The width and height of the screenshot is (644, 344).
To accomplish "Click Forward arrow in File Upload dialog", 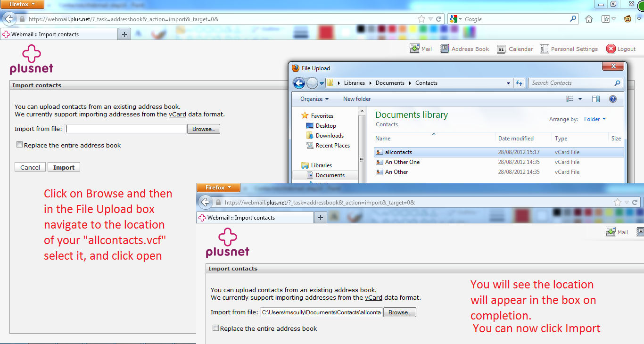I will pos(312,83).
